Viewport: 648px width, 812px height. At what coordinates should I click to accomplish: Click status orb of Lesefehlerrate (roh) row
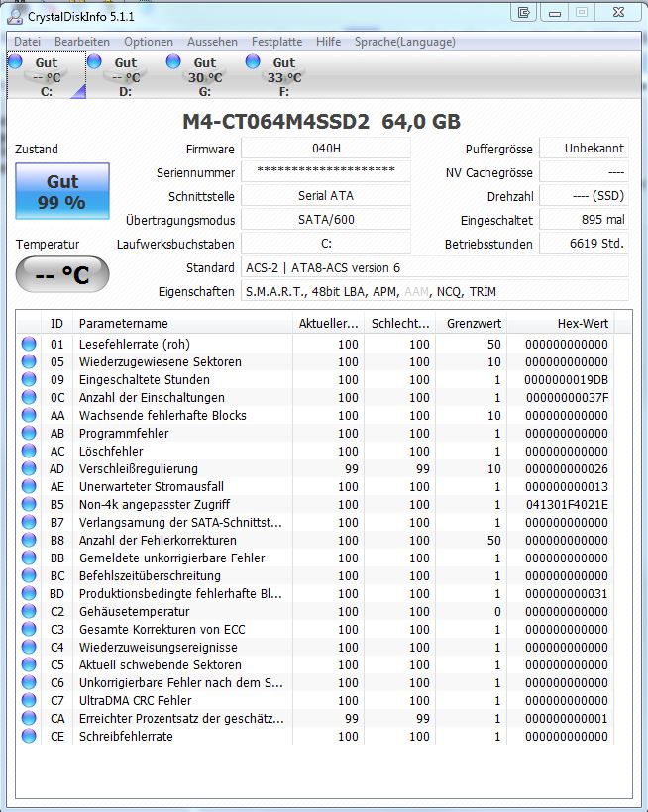[x=29, y=344]
